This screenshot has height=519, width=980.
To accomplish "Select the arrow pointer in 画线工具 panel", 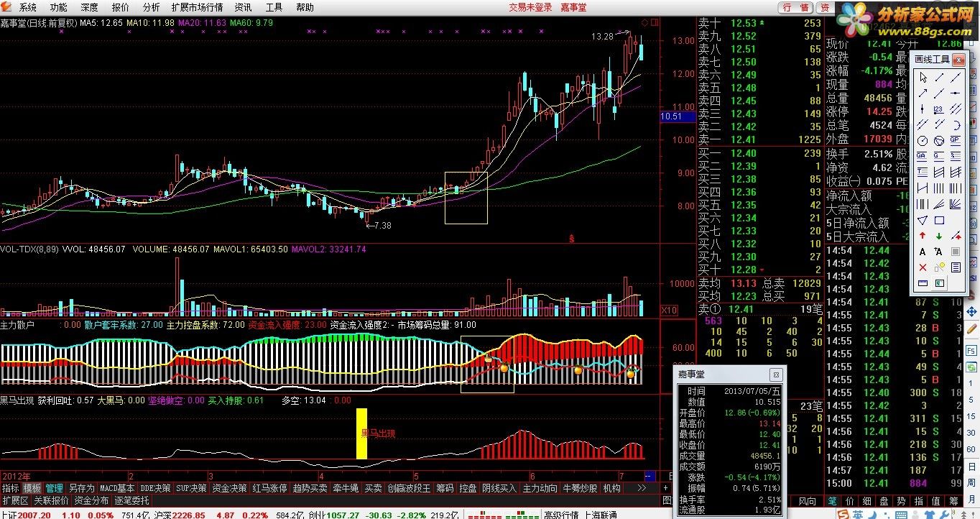I will [x=923, y=78].
